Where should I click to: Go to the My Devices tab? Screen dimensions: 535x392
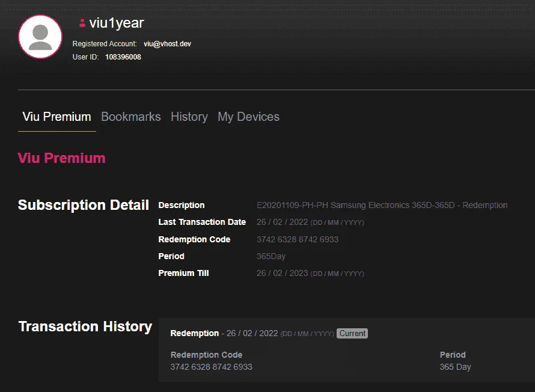pyautogui.click(x=248, y=117)
